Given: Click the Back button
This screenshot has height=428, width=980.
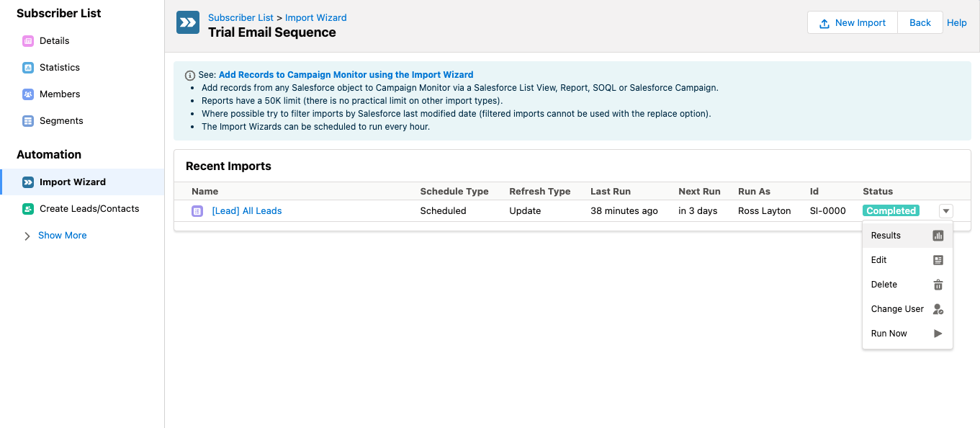Looking at the screenshot, I should (x=920, y=23).
